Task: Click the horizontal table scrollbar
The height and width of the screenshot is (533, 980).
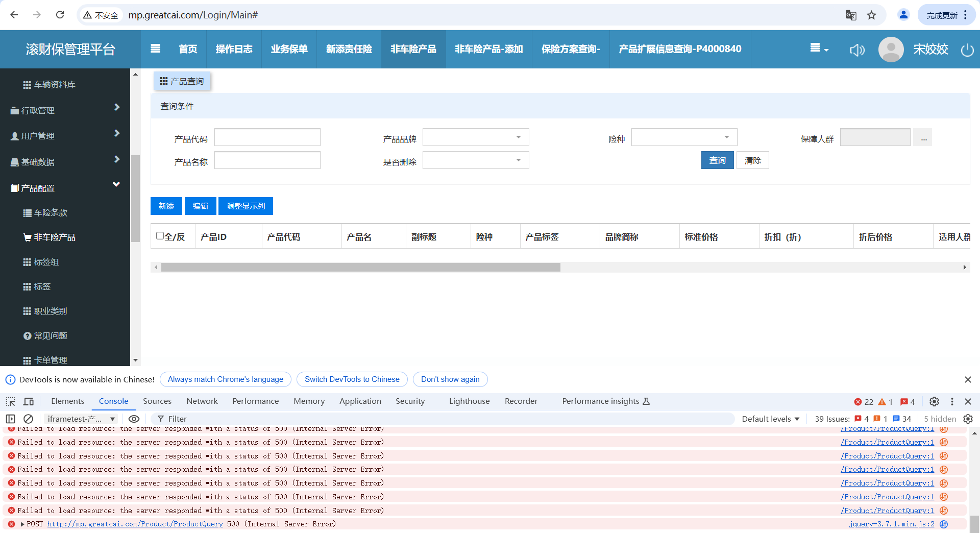Action: click(x=360, y=267)
